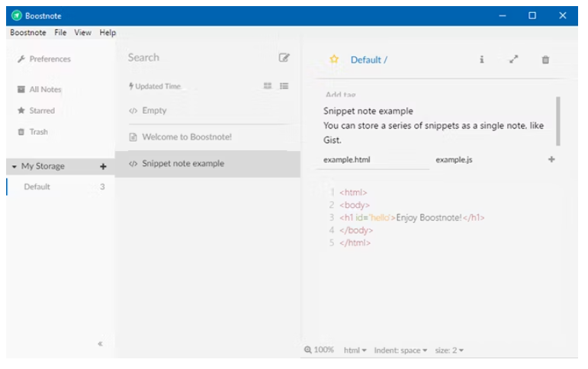Switch to the example.js snippet tab
The height and width of the screenshot is (369, 588).
[x=454, y=160]
